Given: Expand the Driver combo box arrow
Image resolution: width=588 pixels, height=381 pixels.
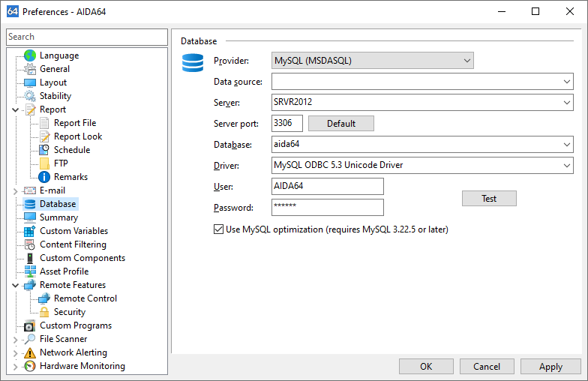Looking at the screenshot, I should click(567, 165).
